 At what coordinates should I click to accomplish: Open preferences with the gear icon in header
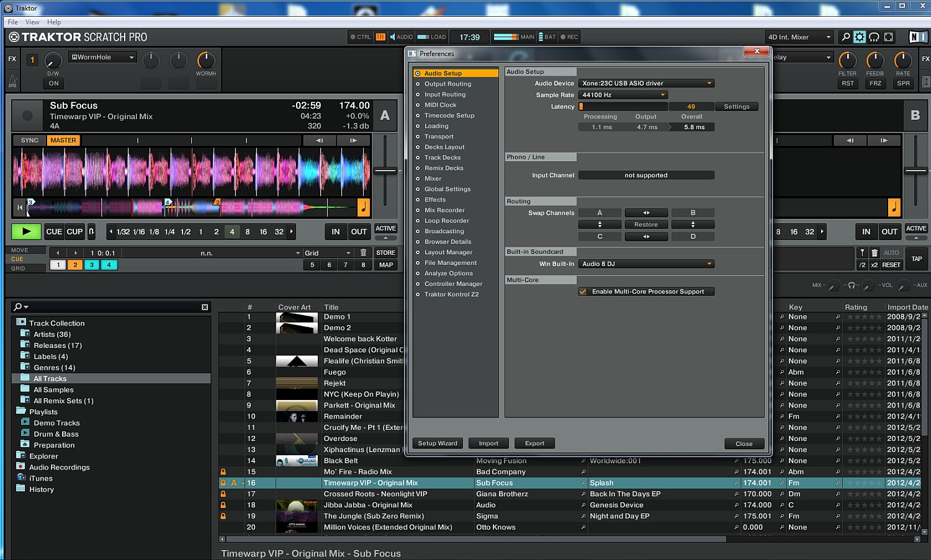click(860, 37)
